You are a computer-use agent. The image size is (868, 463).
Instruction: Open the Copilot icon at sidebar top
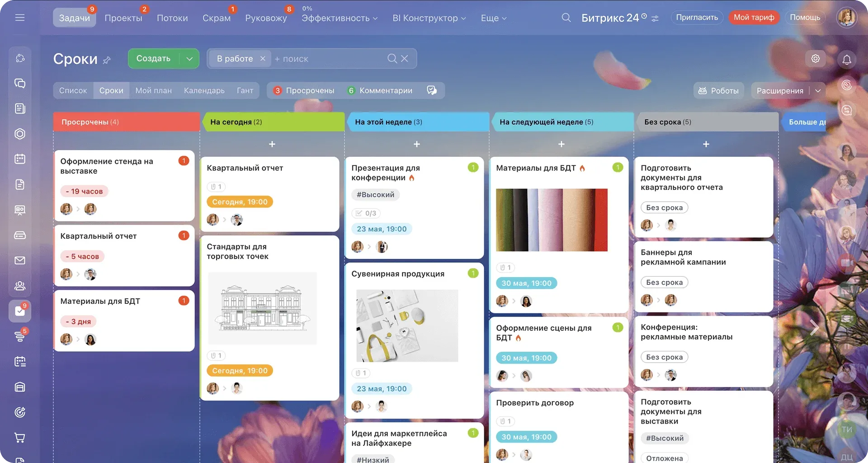(20, 58)
